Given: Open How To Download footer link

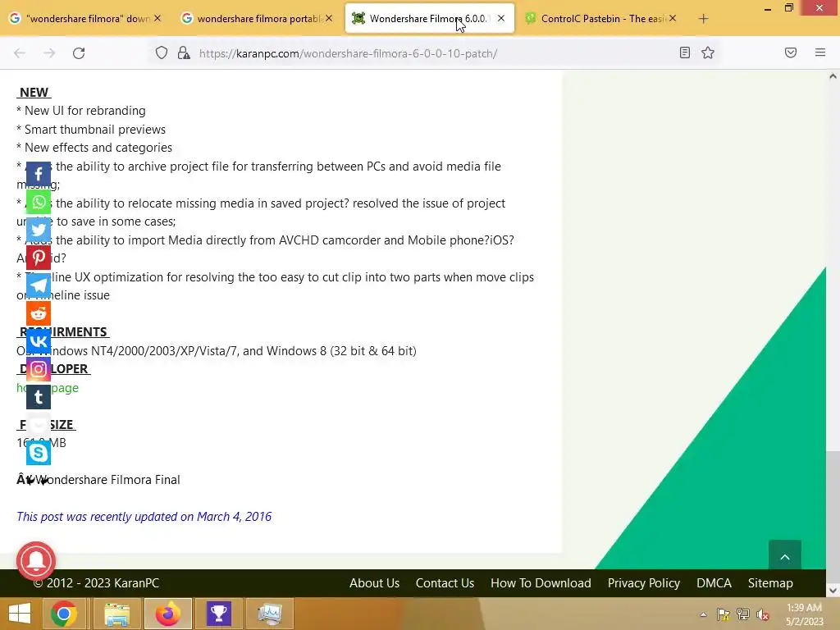Looking at the screenshot, I should point(541,583).
